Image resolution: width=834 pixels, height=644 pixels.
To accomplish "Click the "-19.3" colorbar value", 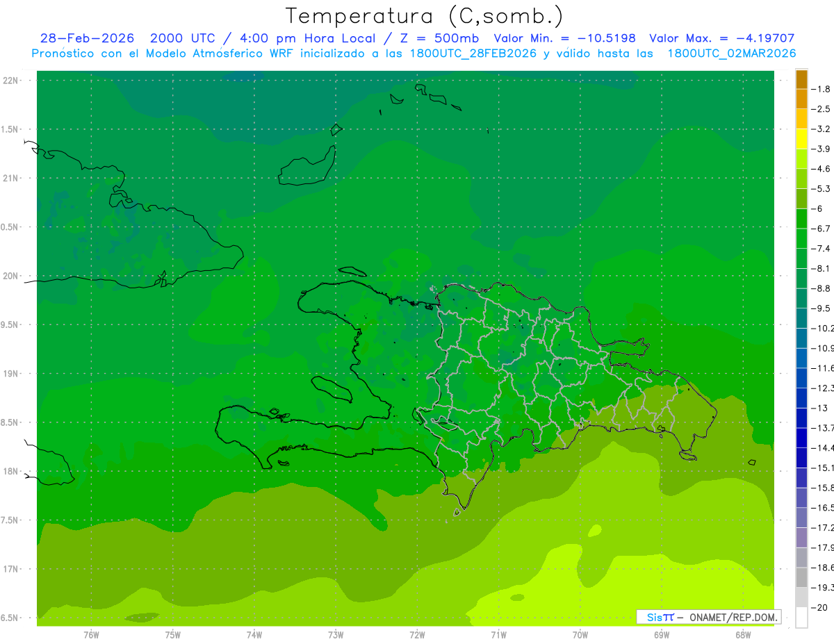I will tap(824, 588).
